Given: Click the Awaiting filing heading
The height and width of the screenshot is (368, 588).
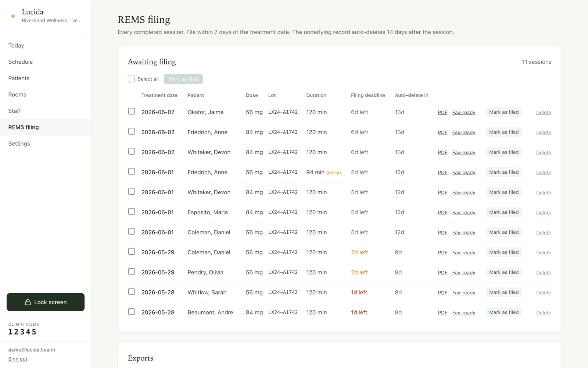Looking at the screenshot, I should pos(152,62).
